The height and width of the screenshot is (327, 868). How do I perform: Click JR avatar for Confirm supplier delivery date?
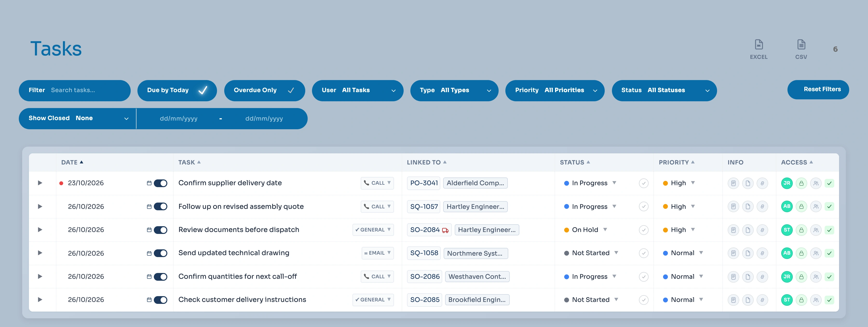(787, 183)
